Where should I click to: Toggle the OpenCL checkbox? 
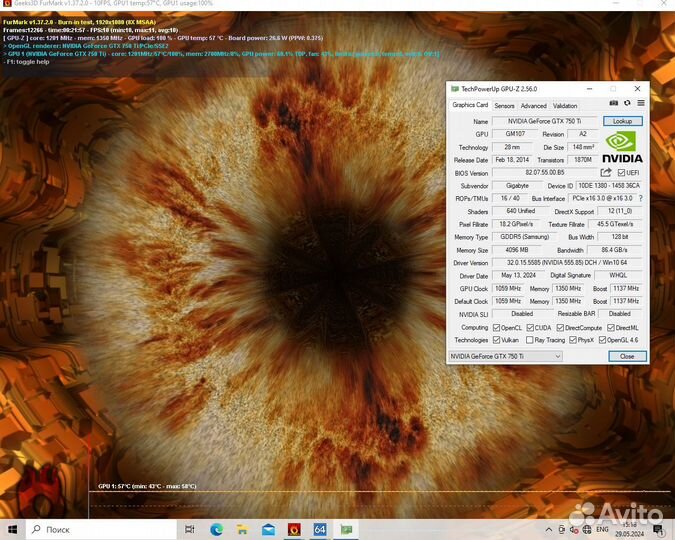(496, 327)
